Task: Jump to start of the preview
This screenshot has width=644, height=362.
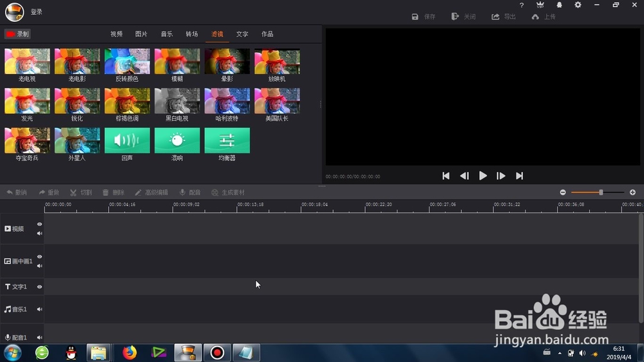Action: coord(446,176)
